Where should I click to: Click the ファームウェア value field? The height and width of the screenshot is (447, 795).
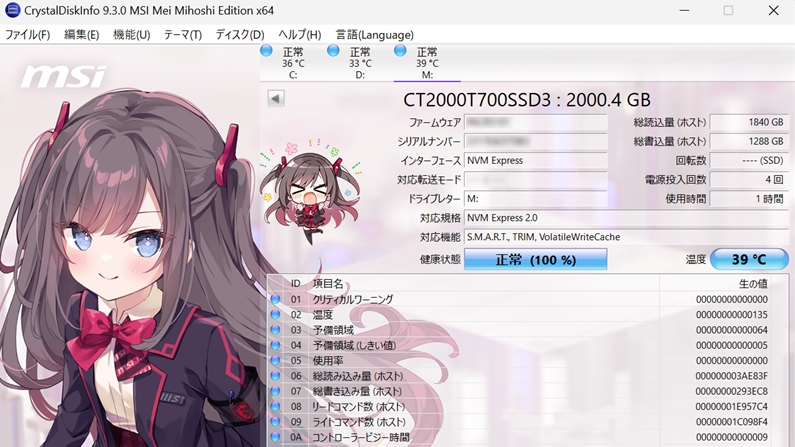tap(535, 122)
